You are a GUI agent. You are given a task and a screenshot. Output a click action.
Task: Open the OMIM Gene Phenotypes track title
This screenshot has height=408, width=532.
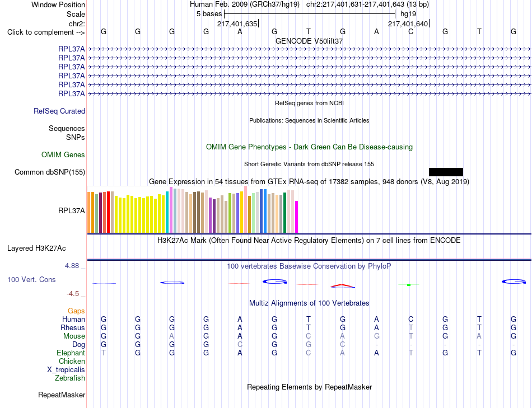click(x=310, y=147)
